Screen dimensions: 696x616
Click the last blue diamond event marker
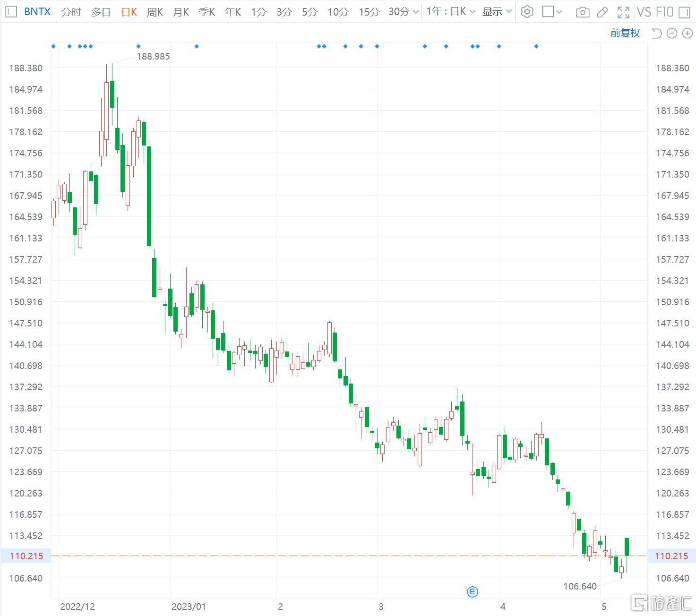click(536, 46)
